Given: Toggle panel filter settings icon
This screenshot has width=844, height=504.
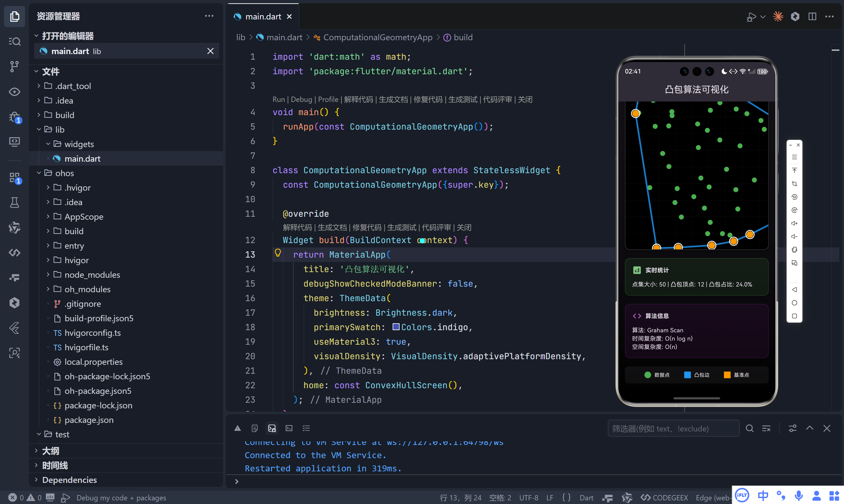Looking at the screenshot, I should pyautogui.click(x=793, y=428).
